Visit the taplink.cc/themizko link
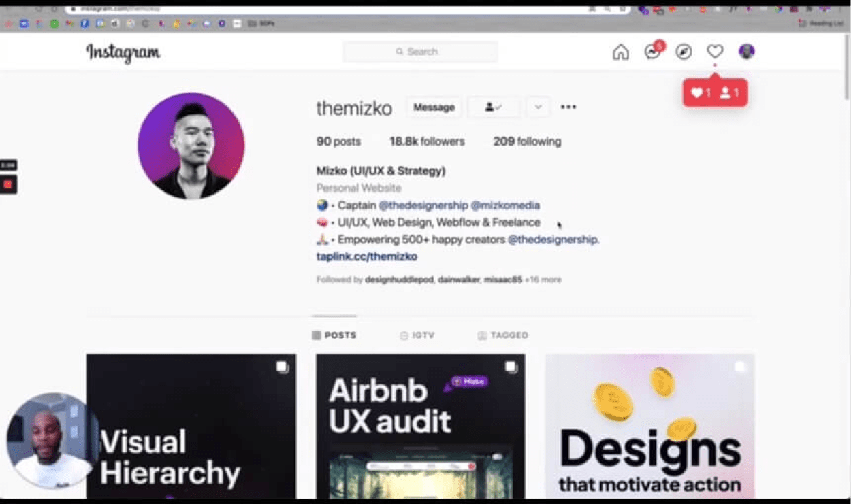 click(x=367, y=256)
